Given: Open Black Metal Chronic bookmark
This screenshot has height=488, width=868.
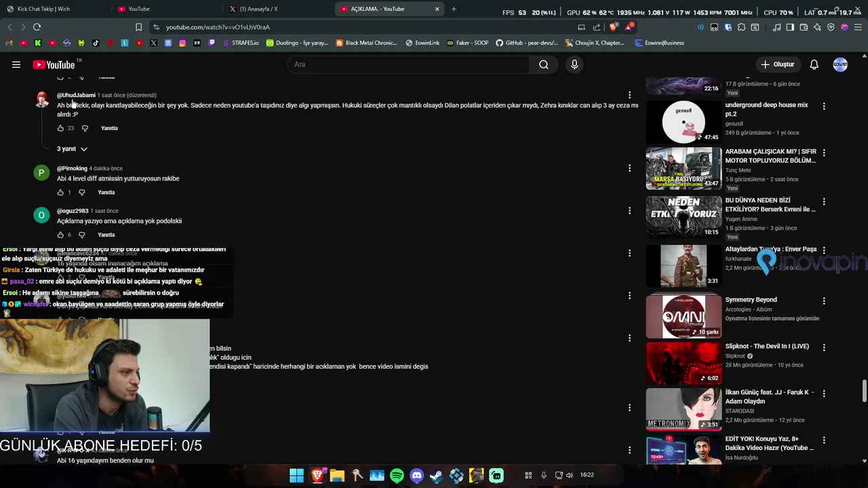Looking at the screenshot, I should tap(367, 43).
